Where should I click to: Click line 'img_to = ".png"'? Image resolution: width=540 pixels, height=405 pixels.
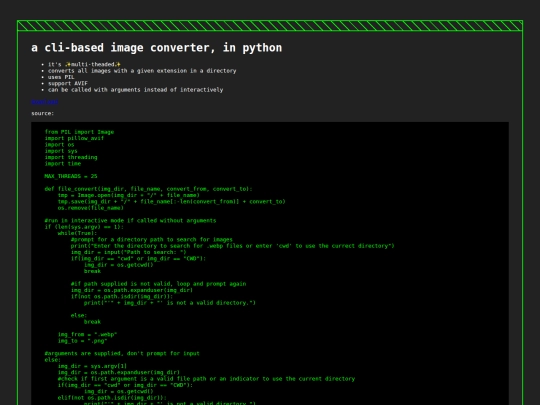tap(83, 341)
